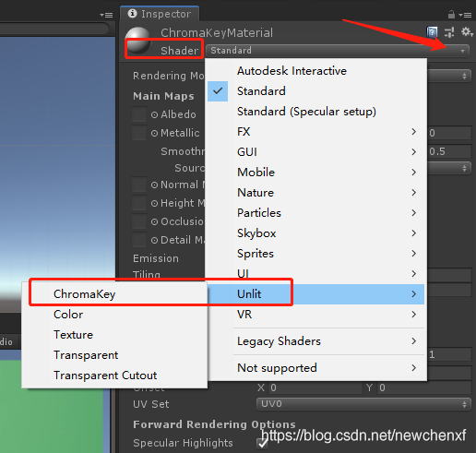Open the Height Map texture picker circle
The image size is (476, 453).
click(154, 203)
